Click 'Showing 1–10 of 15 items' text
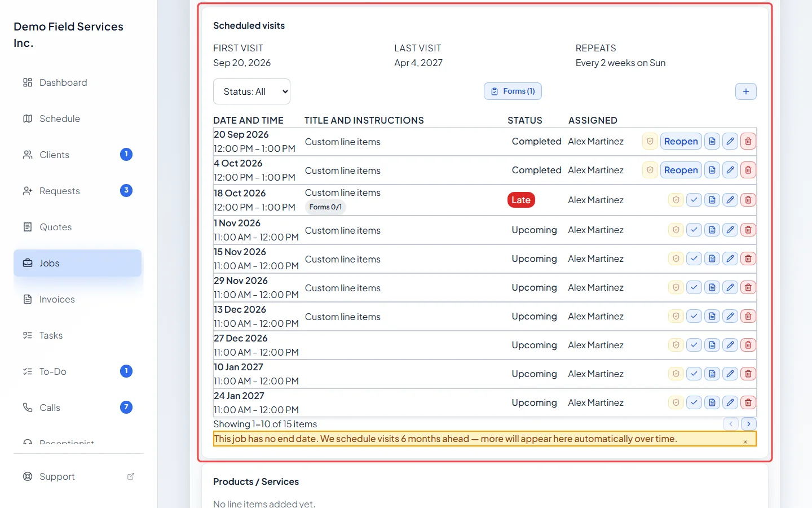 [265, 424]
